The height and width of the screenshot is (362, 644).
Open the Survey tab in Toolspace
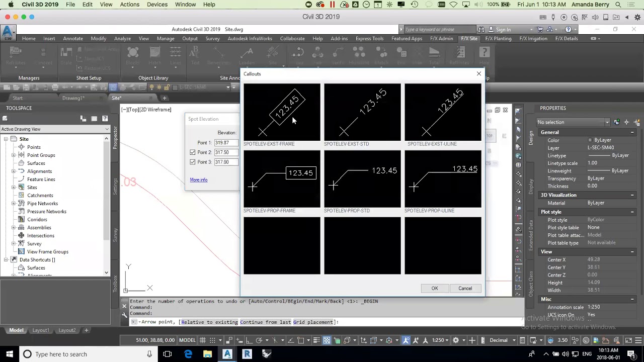[x=115, y=236]
